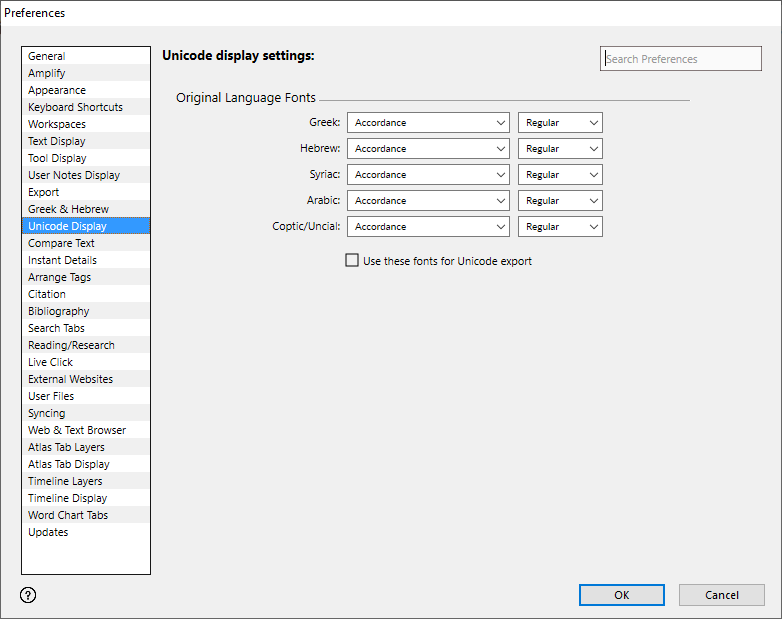Select General in preferences list
This screenshot has width=782, height=619.
pyautogui.click(x=47, y=57)
